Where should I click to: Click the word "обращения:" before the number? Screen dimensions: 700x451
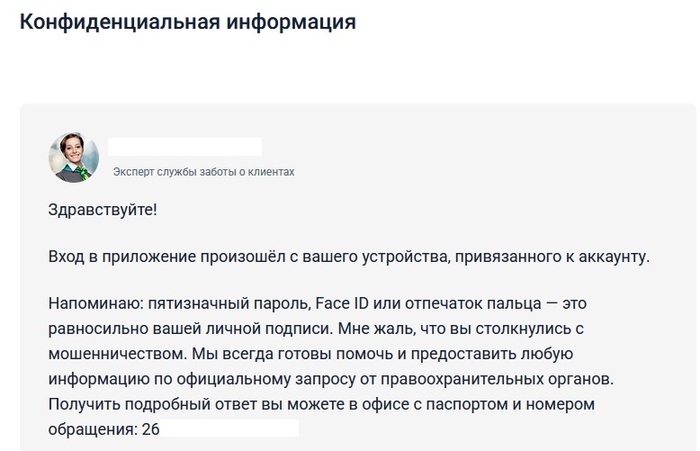pos(92,430)
